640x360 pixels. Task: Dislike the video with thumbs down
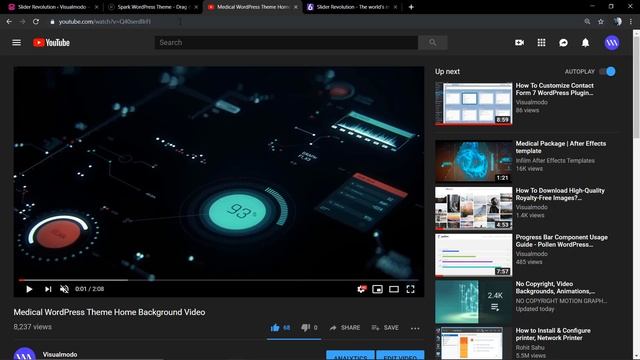[309, 327]
